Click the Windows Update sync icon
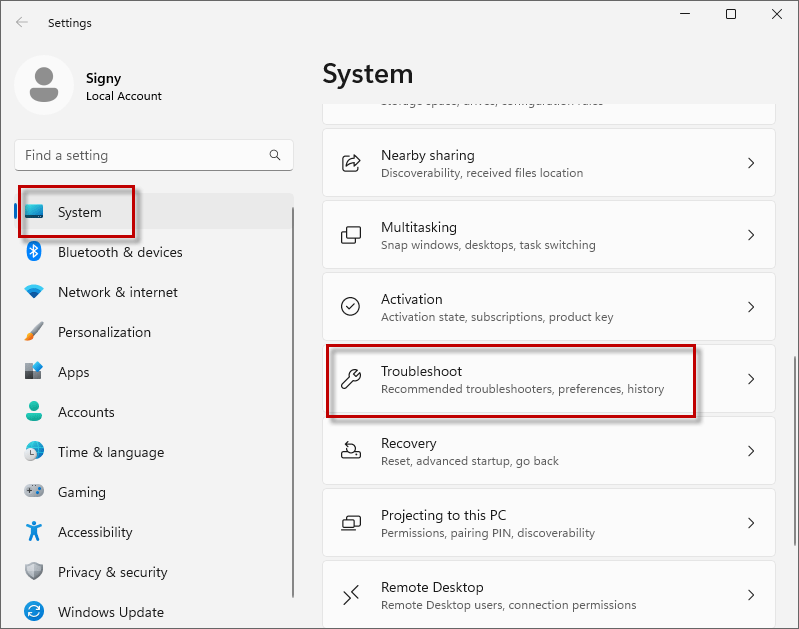799x629 pixels. 34,611
